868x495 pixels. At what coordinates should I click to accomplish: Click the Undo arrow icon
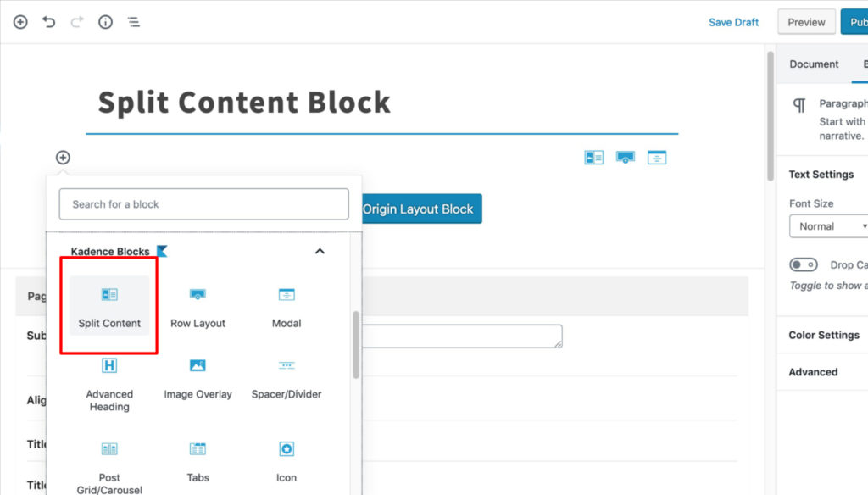click(x=48, y=22)
